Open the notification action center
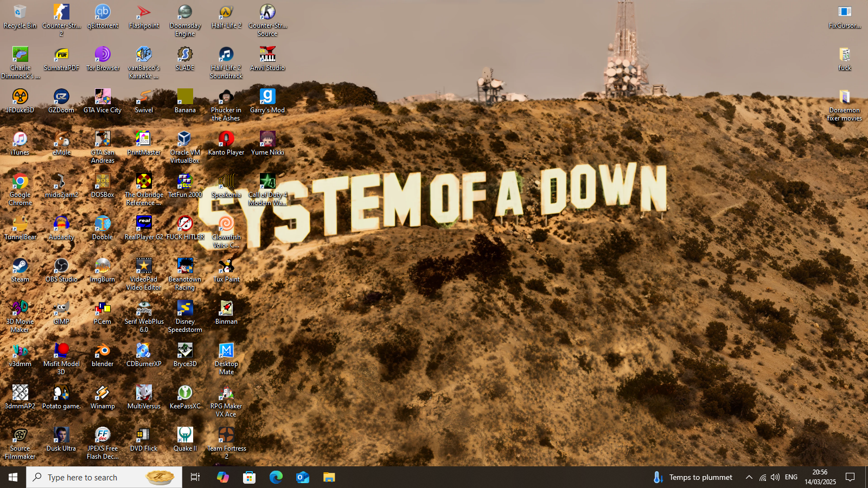This screenshot has width=868, height=488. 850,477
